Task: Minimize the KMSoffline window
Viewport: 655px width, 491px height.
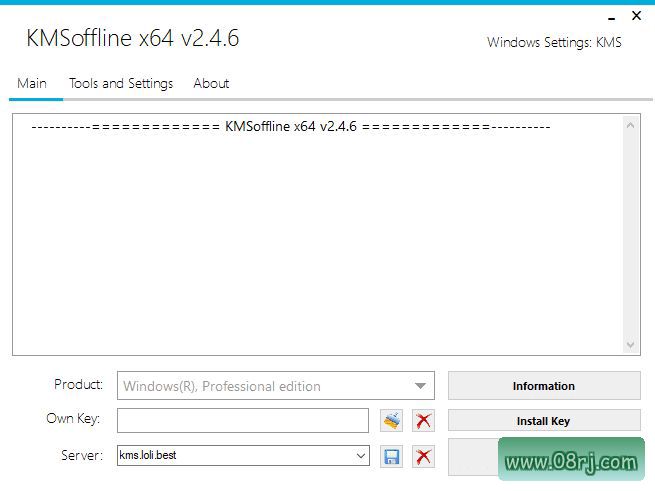Action: [x=610, y=16]
